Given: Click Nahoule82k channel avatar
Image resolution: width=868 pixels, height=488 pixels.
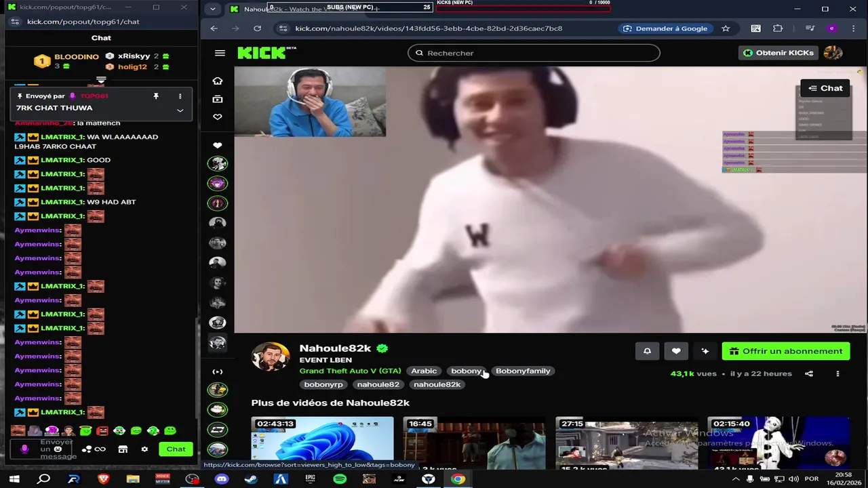Looking at the screenshot, I should 271,357.
